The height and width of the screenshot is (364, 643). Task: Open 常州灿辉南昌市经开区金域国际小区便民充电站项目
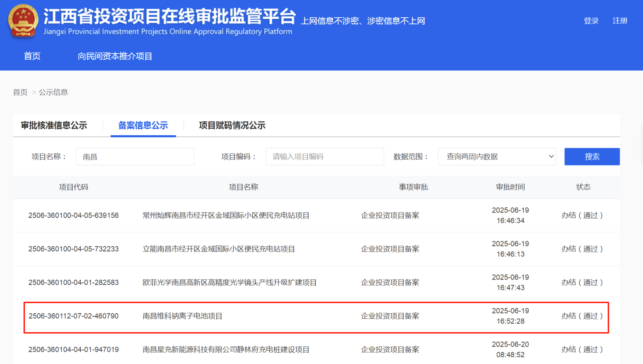pos(226,216)
